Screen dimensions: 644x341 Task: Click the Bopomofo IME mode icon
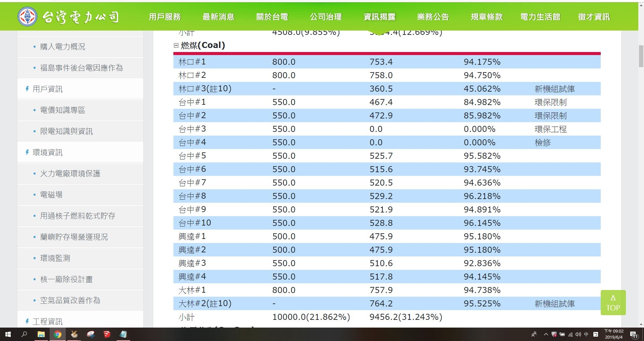(x=596, y=334)
